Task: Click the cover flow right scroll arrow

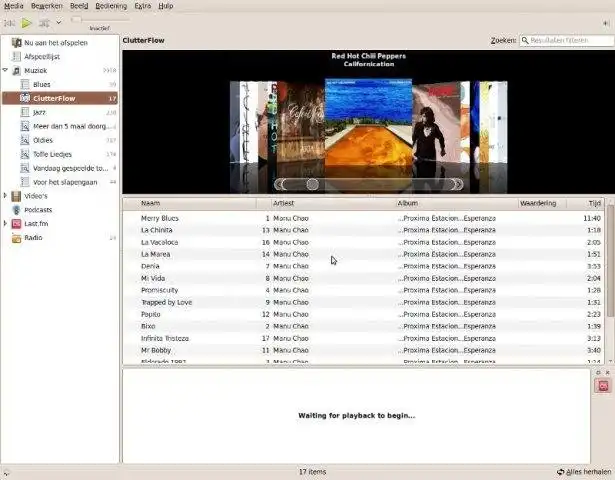Action: tap(458, 184)
